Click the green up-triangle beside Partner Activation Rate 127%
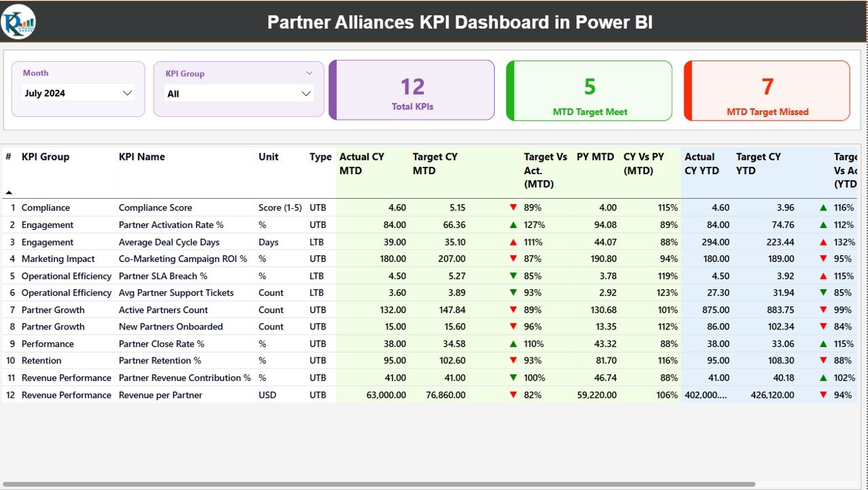Screen dimensions: 868x490 514,225
